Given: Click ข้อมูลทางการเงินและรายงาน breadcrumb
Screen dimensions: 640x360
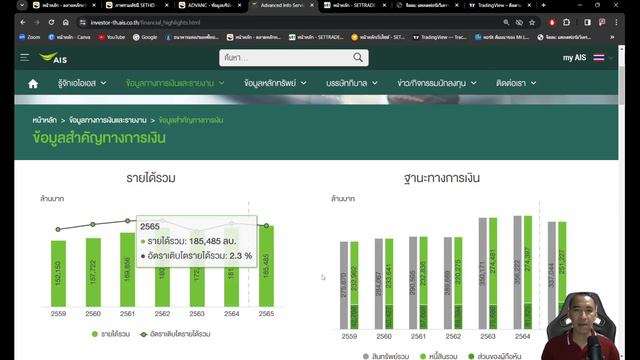Looking at the screenshot, I should click(x=108, y=120).
